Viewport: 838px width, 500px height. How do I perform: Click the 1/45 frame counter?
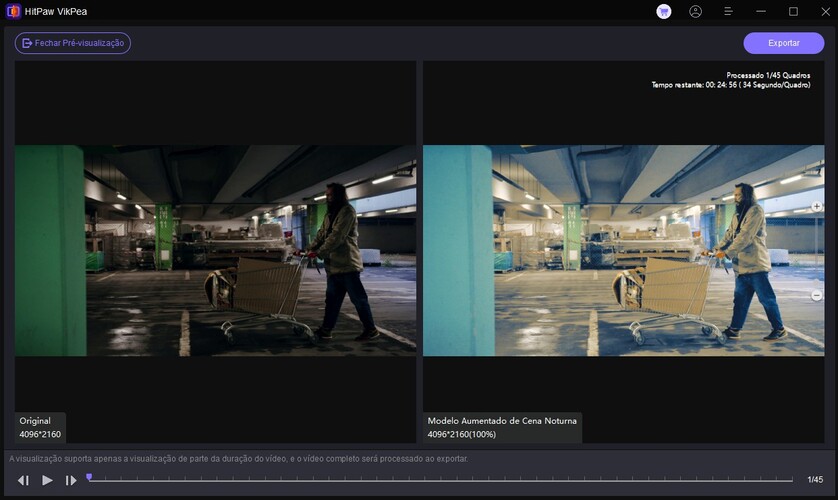coord(815,481)
